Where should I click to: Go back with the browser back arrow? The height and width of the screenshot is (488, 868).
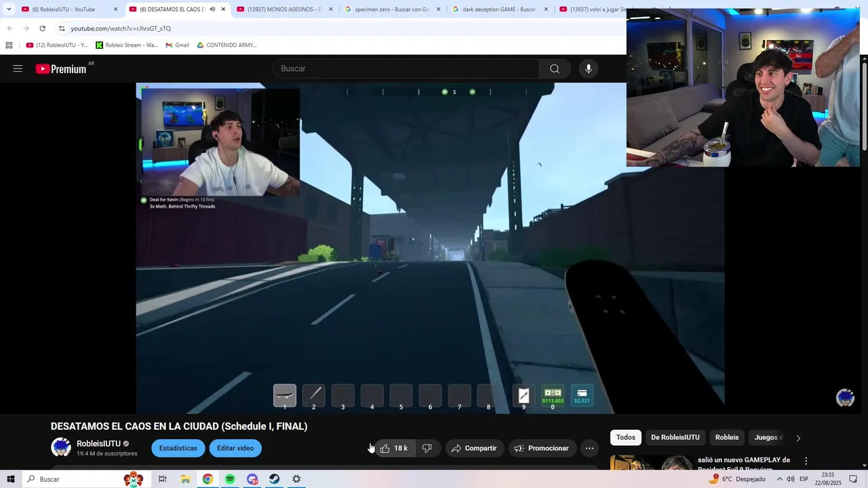[9, 28]
